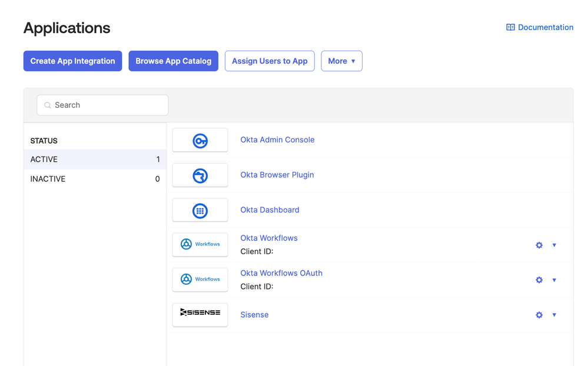Expand the dropdown arrow in the Sisense row
The height and width of the screenshot is (366, 588).
click(x=554, y=315)
